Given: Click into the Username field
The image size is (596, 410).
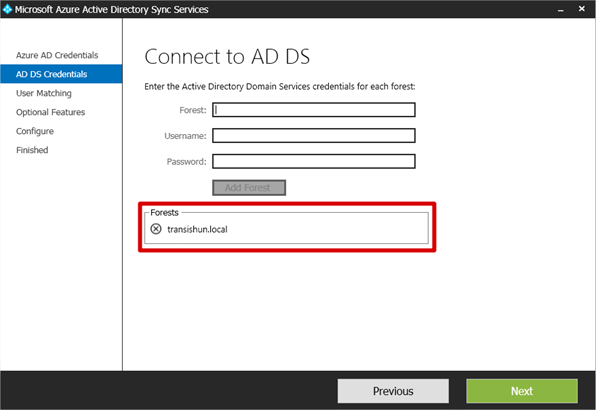Looking at the screenshot, I should click(x=314, y=136).
